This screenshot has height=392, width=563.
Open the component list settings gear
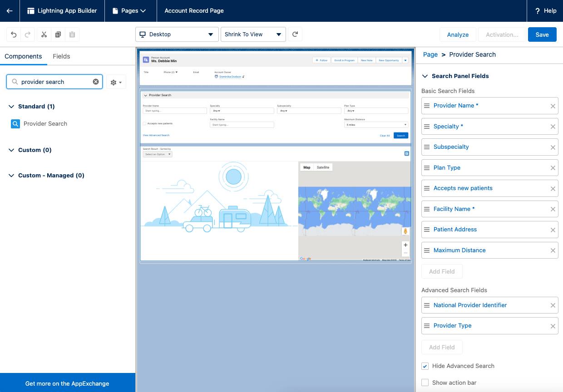116,82
